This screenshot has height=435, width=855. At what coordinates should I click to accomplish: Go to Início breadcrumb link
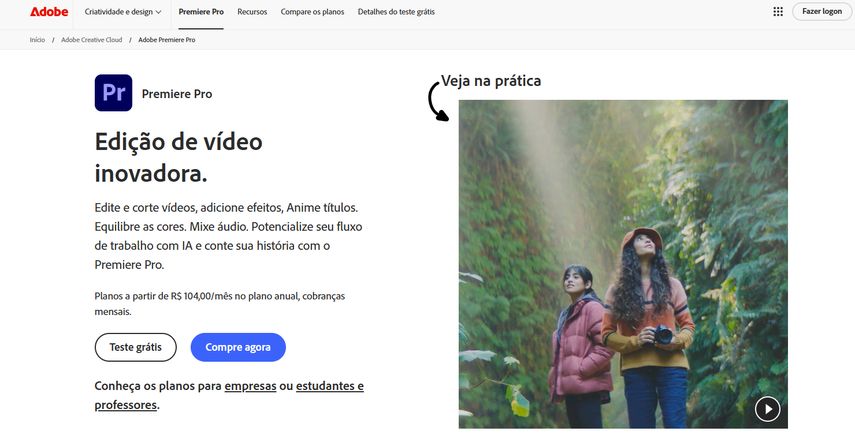37,40
